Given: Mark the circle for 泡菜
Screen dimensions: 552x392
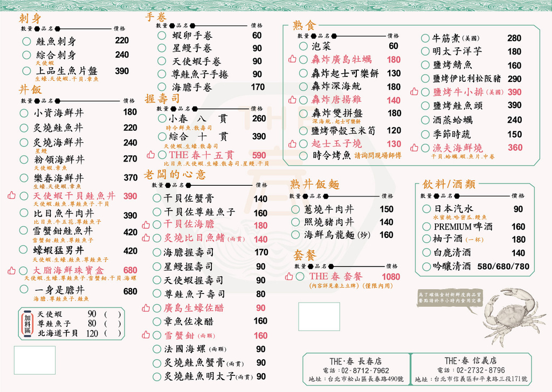Looking at the screenshot, I should (303, 46).
